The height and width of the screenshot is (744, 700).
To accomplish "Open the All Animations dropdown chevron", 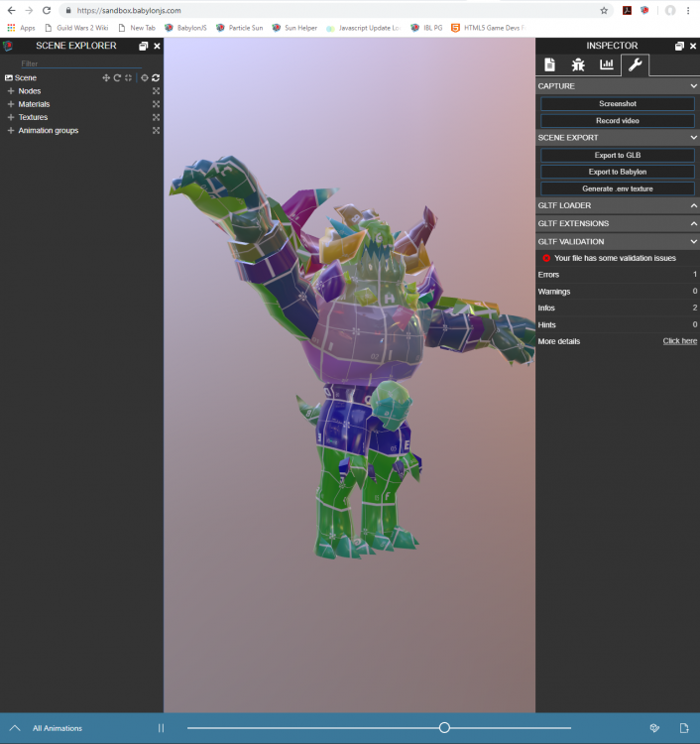I will coord(15,728).
